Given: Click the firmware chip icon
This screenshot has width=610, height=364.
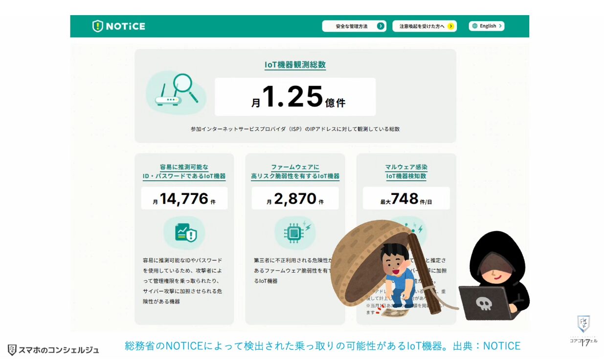Looking at the screenshot, I should coord(294,233).
